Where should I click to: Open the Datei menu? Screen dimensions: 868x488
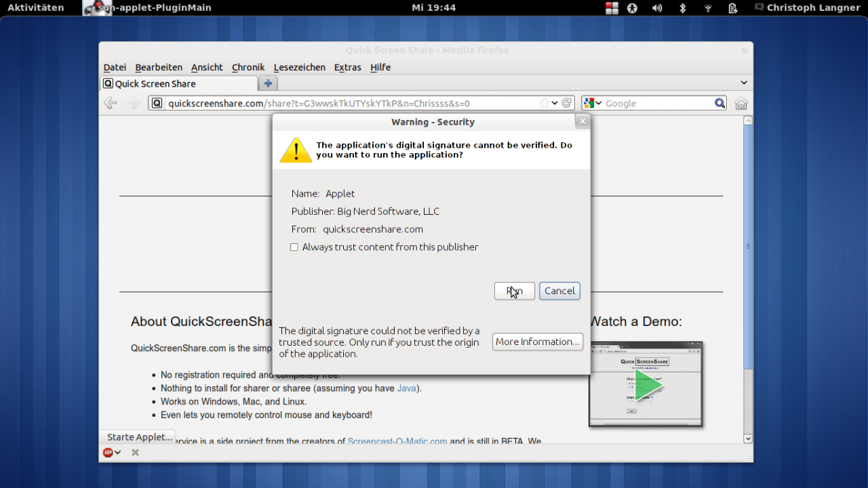[115, 67]
